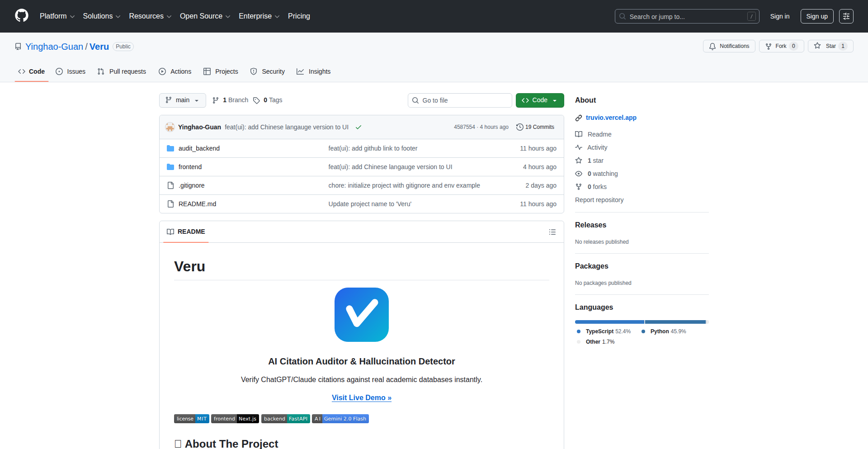
Task: Open the Releases section heading
Action: pyautogui.click(x=590, y=225)
